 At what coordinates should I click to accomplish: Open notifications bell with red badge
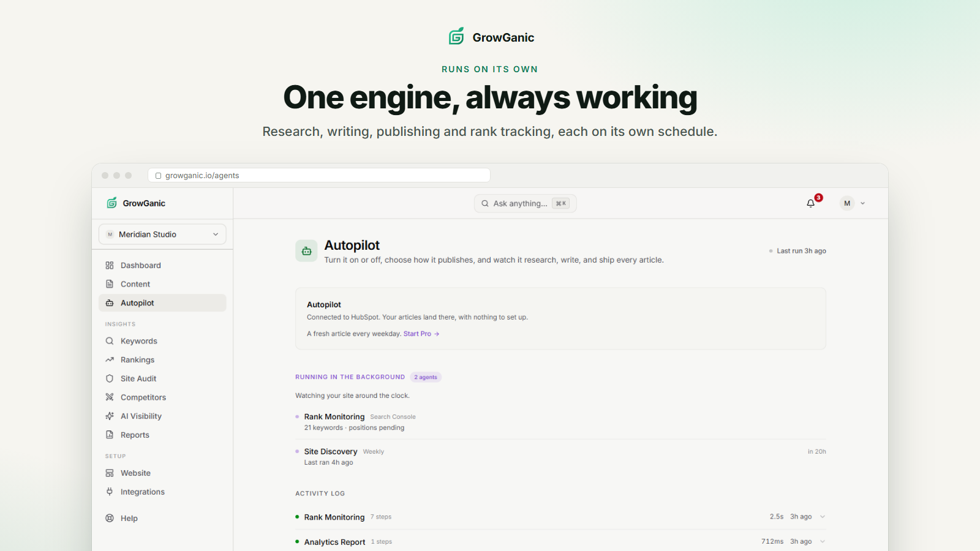[x=811, y=203]
